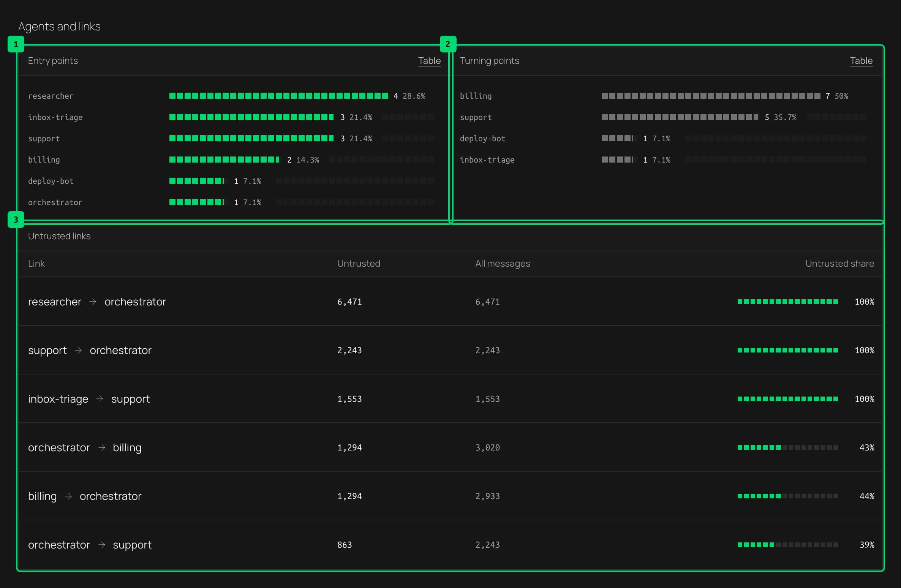The image size is (901, 588).
Task: Select the deploy-bot row in Entry points
Action: [231, 181]
